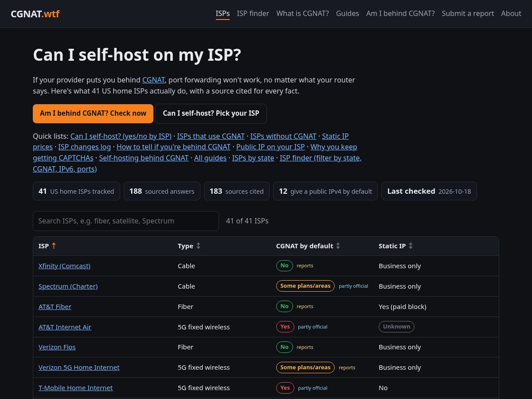Open All guides link
The height and width of the screenshot is (399, 532).
[210, 158]
